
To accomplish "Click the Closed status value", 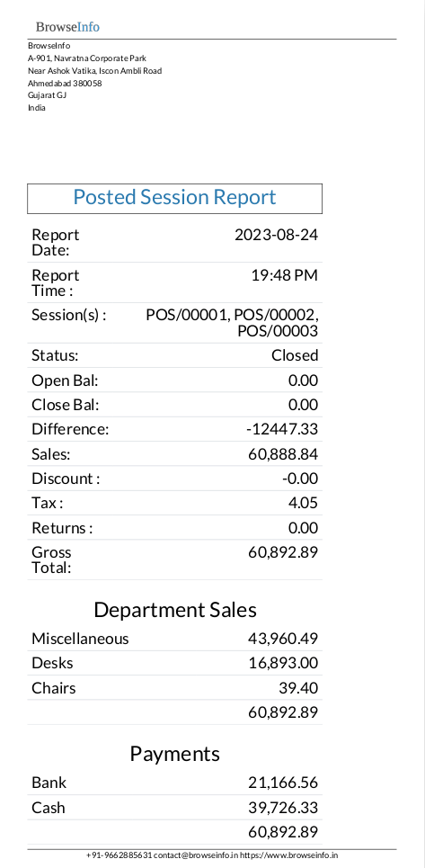I will 295,355.
